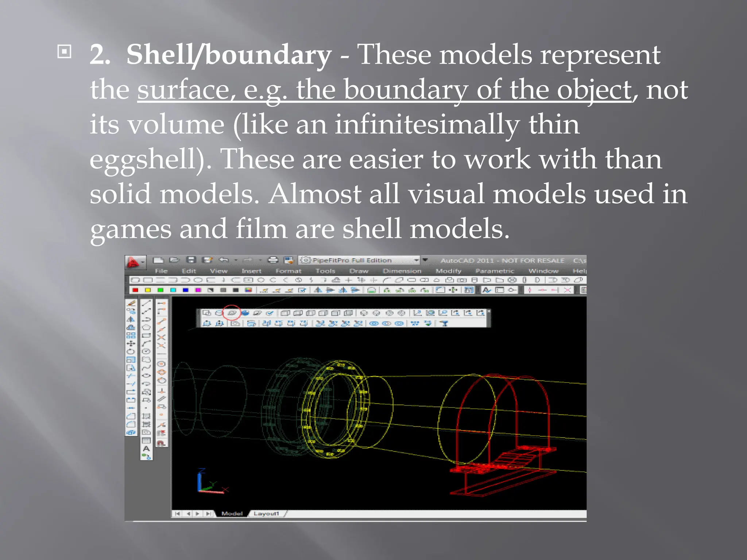The height and width of the screenshot is (560, 747).
Task: Open the File menu
Action: (161, 271)
